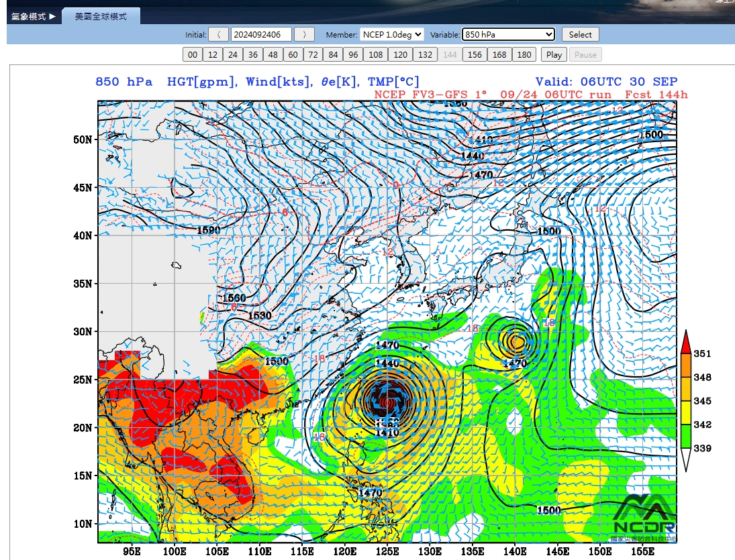Show the forecast hour 144 frame

[x=450, y=55]
